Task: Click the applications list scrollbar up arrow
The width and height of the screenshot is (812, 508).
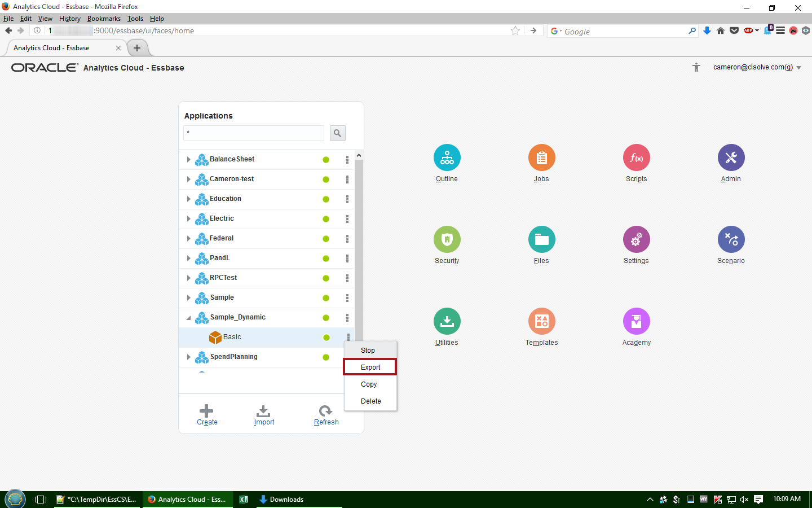Action: pyautogui.click(x=359, y=155)
